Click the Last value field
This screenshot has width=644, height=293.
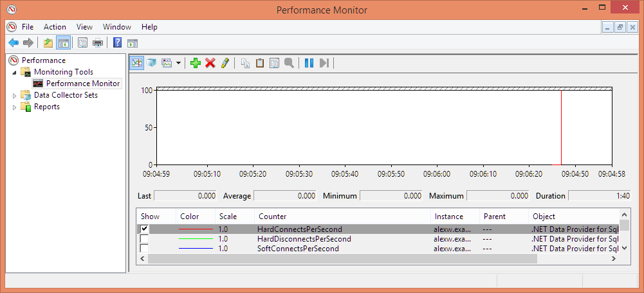point(185,196)
